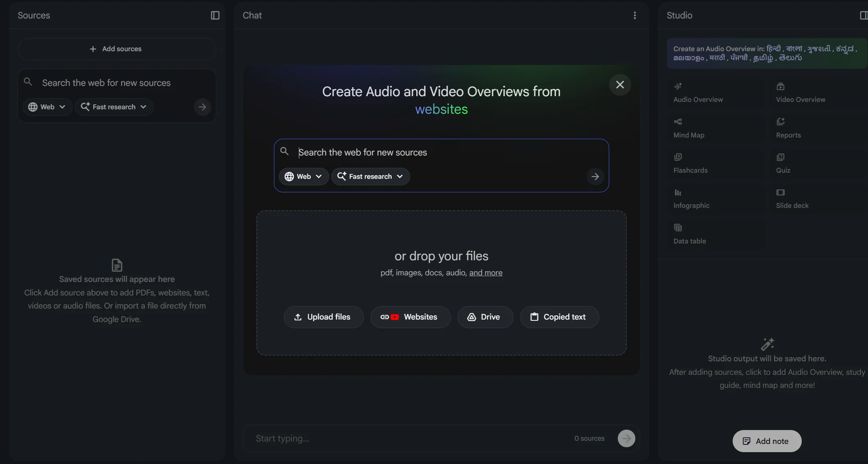Screen dimensions: 868x464
Task: Click the Data table tile
Action: click(689, 234)
